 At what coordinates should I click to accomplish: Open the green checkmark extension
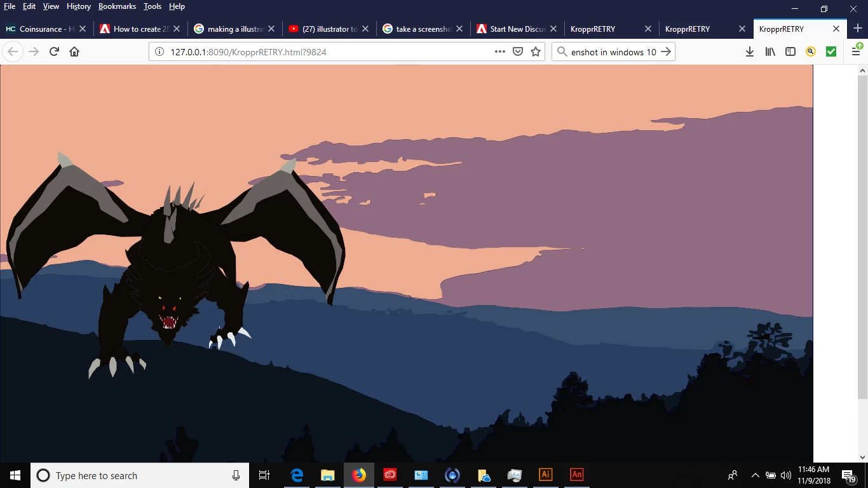click(831, 51)
